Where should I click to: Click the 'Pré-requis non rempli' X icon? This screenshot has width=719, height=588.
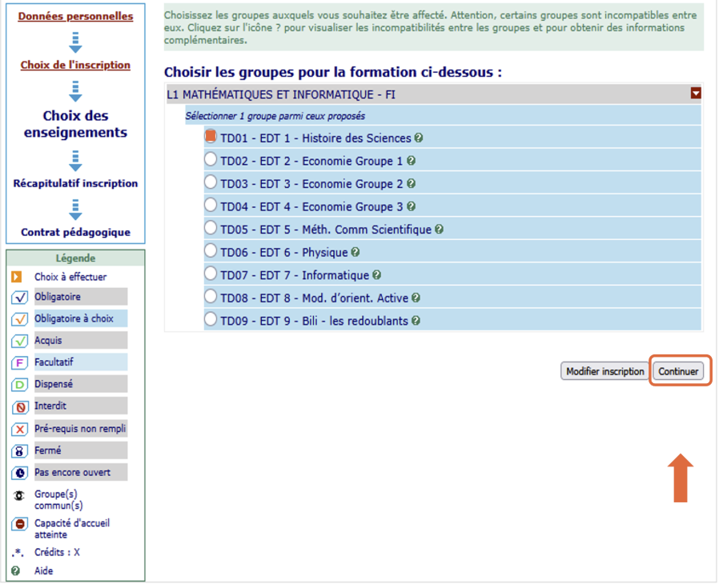20,430
